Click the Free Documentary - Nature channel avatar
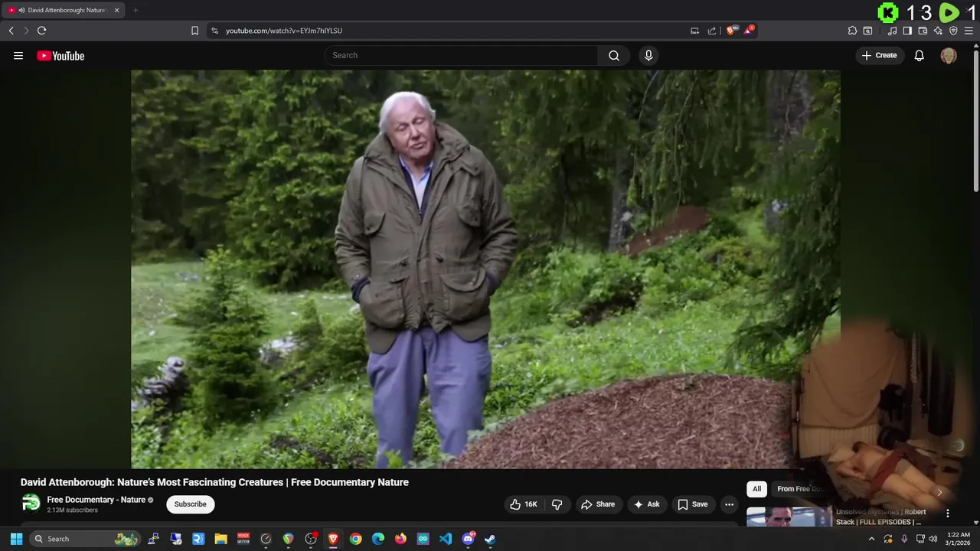The height and width of the screenshot is (551, 980). click(31, 504)
